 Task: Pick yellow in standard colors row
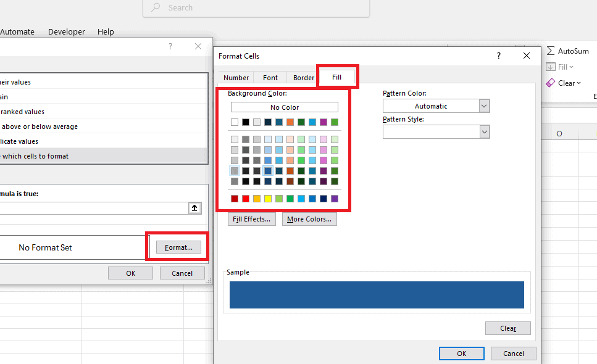click(268, 199)
